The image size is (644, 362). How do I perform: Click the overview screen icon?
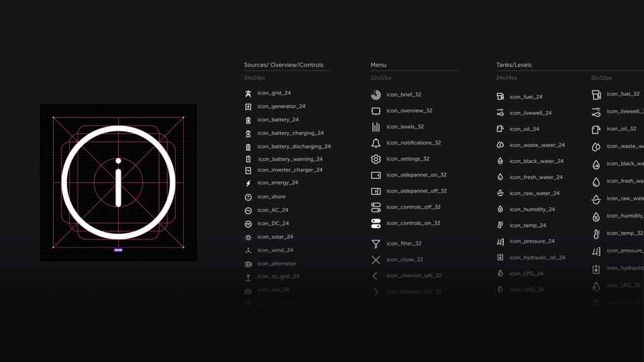pyautogui.click(x=376, y=111)
